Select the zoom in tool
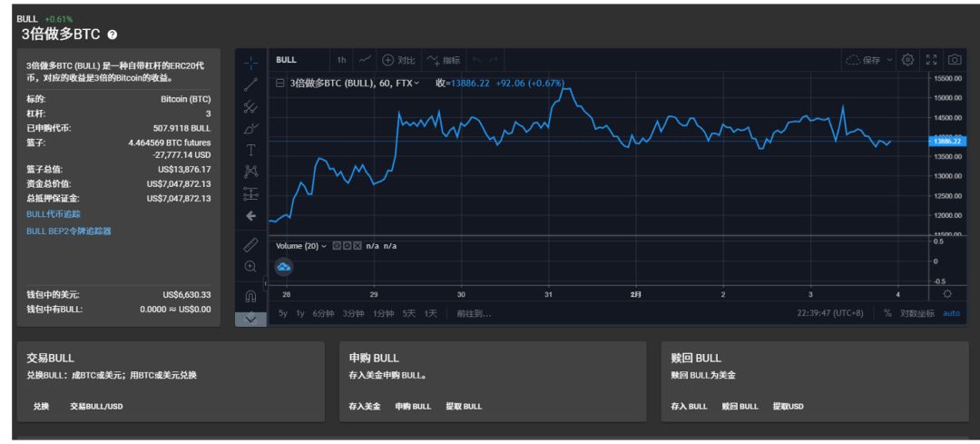The width and height of the screenshot is (980, 444). click(250, 267)
